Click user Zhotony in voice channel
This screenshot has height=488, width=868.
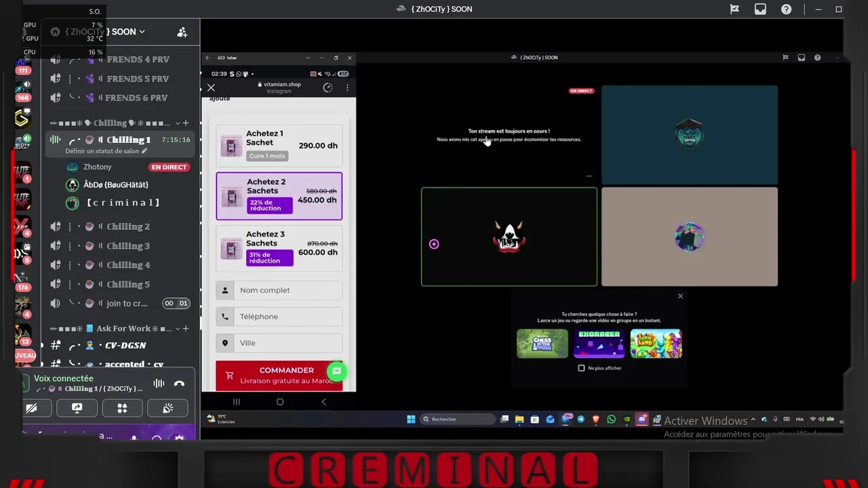pos(97,167)
